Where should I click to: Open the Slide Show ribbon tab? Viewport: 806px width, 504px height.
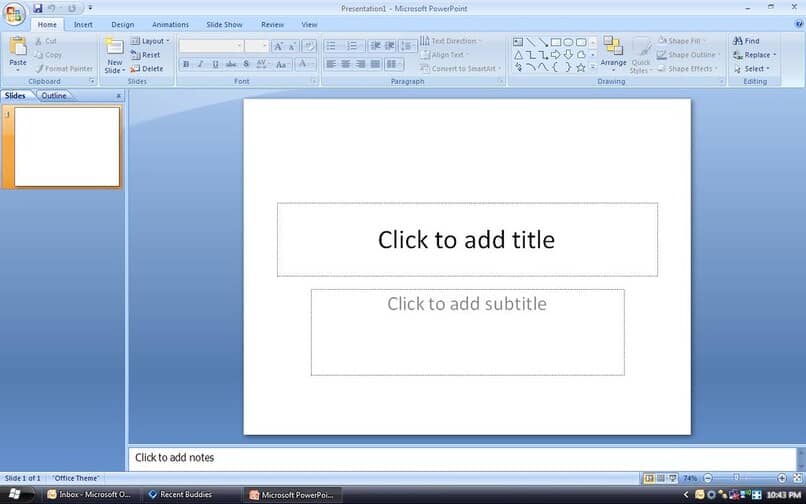tap(224, 25)
